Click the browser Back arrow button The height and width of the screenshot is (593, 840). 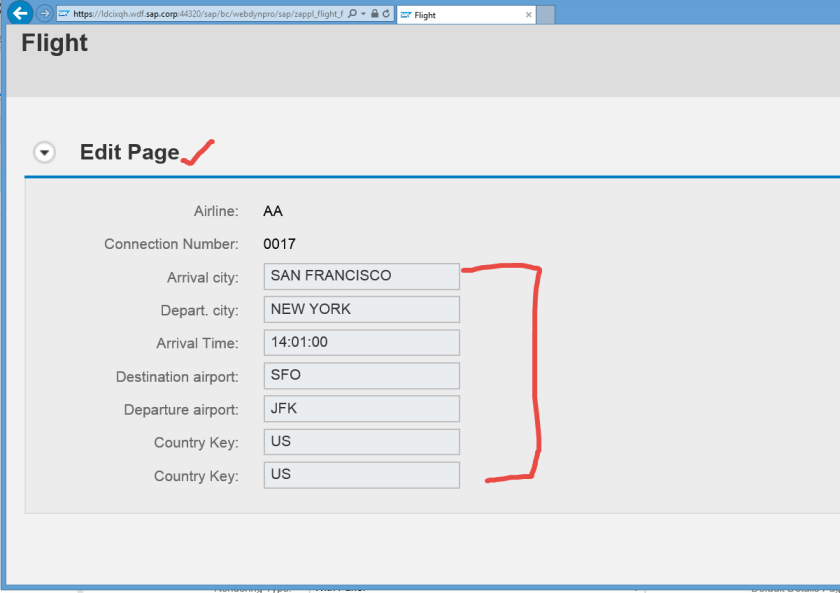20,14
